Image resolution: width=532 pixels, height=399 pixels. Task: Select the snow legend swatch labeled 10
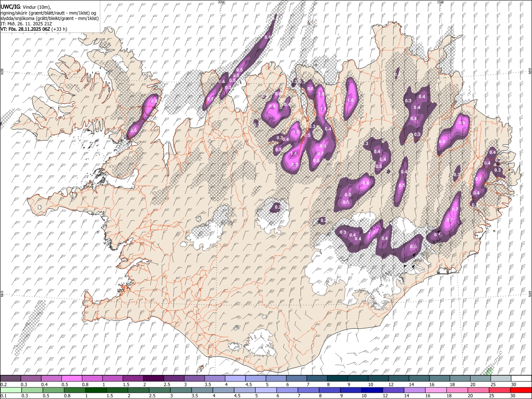378,378
